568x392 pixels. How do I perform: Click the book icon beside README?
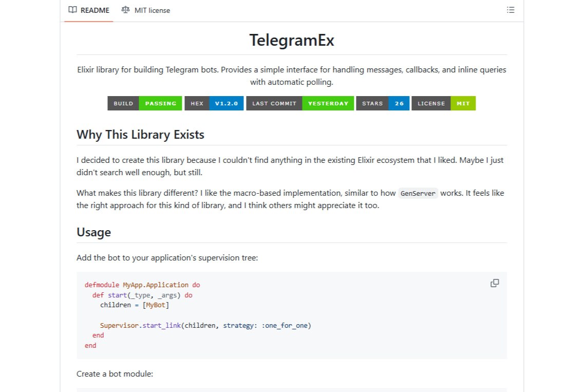point(73,10)
